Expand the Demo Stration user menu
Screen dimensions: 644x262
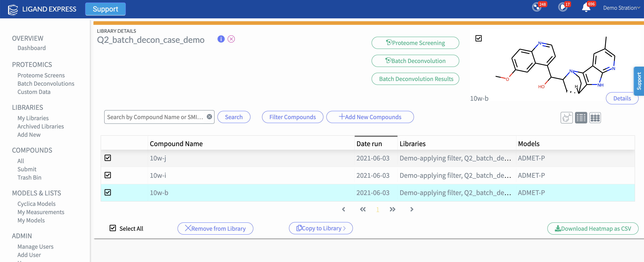(621, 8)
